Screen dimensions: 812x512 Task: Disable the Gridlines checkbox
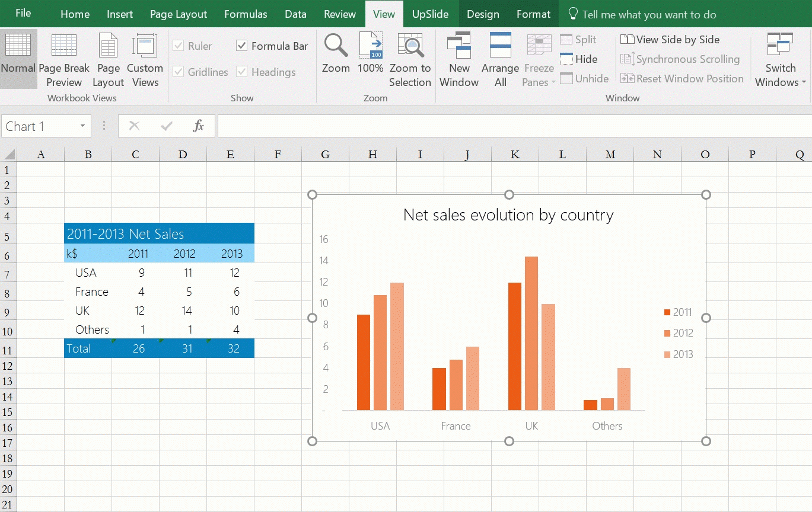click(x=178, y=72)
